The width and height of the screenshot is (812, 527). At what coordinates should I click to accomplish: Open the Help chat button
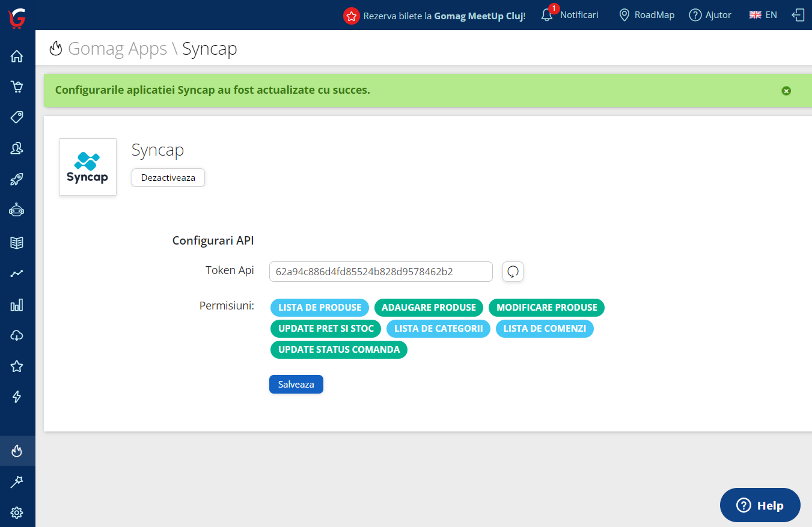[760, 505]
